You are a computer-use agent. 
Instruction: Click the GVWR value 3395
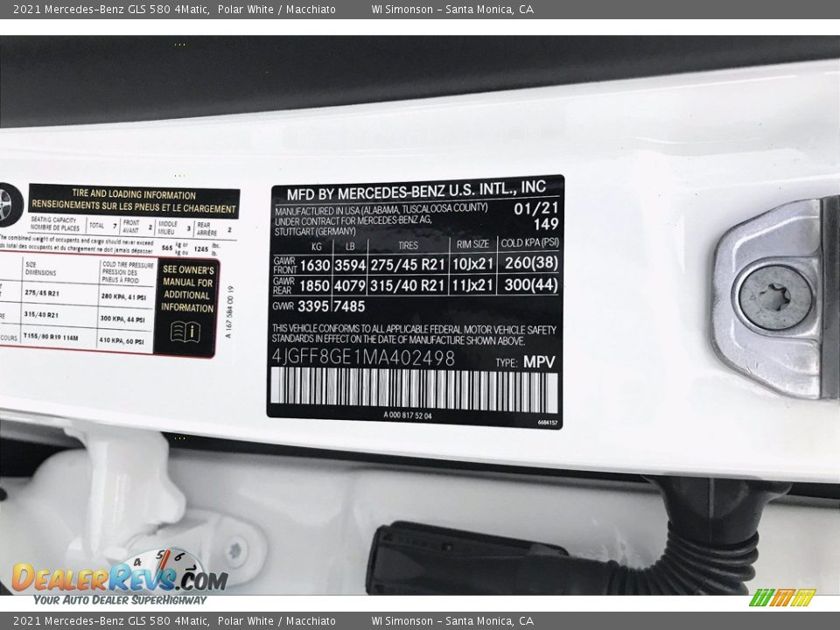(x=313, y=306)
